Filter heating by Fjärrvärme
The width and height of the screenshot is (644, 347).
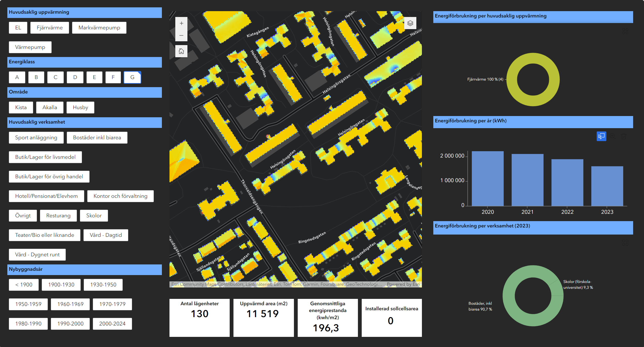pos(50,28)
